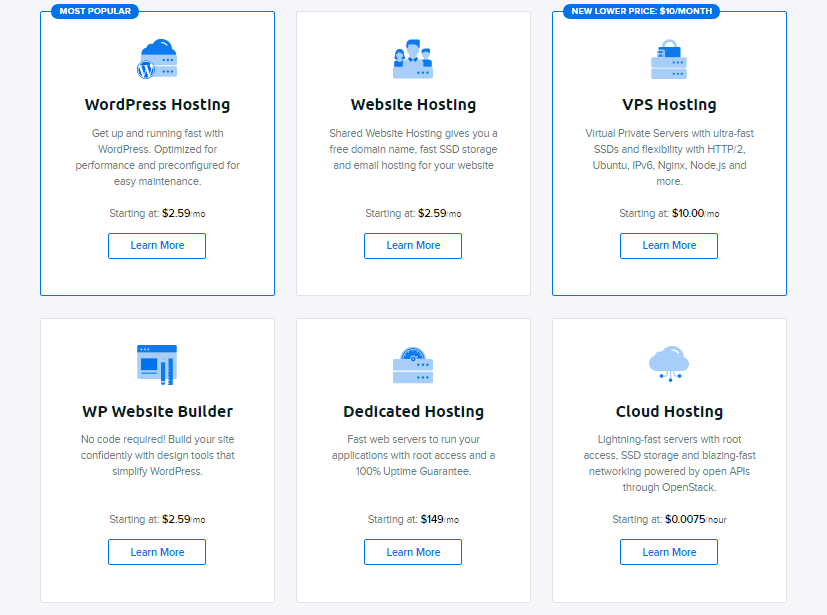Open Learn More under Dedicated Hosting
Screen dimensions: 827x615
point(413,552)
